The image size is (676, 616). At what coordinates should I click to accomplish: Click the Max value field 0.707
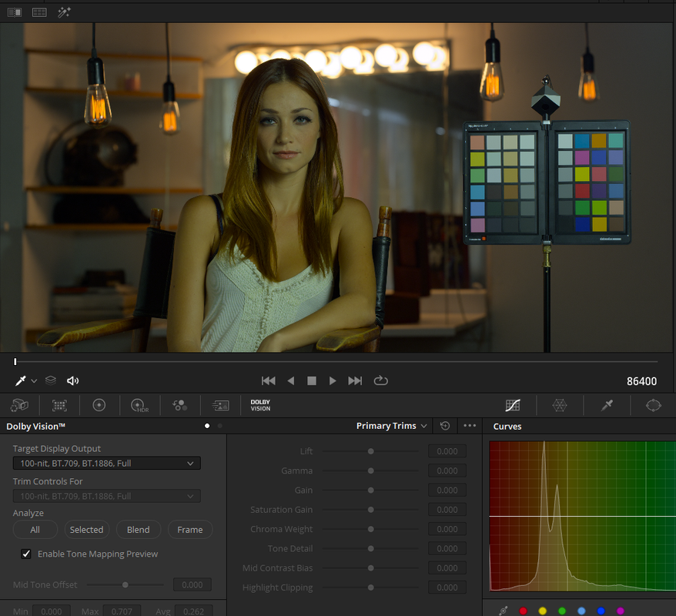pos(122,611)
